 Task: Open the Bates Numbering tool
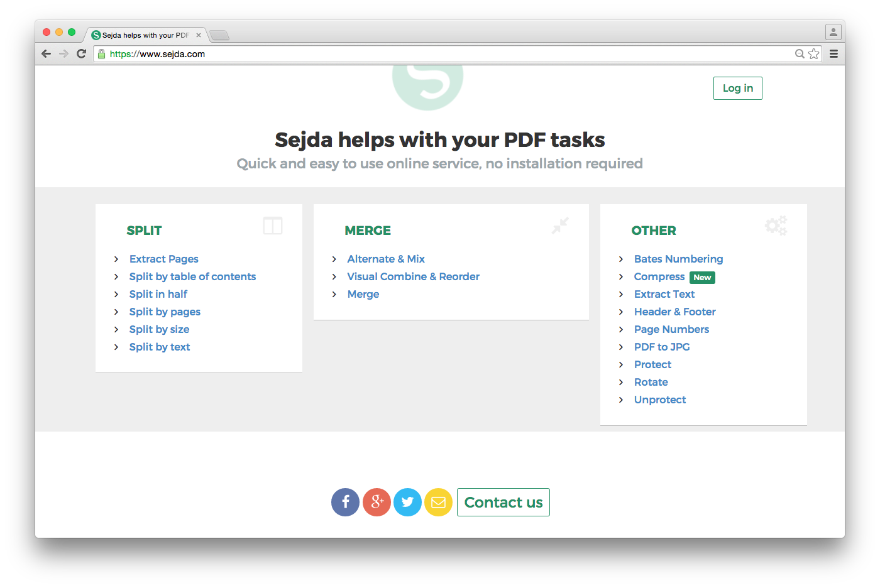678,259
